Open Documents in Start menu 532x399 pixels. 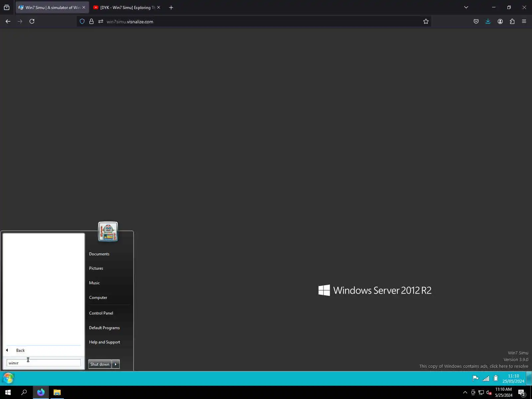point(99,254)
